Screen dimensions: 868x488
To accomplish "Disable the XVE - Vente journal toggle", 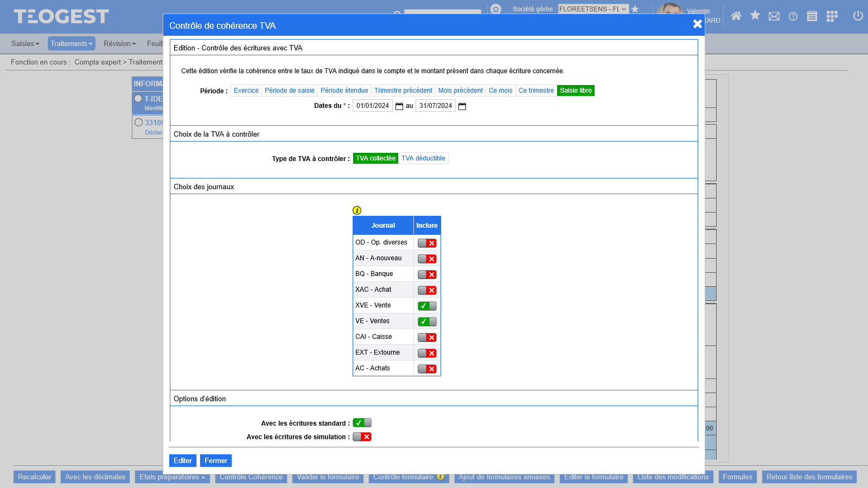I will pos(427,306).
